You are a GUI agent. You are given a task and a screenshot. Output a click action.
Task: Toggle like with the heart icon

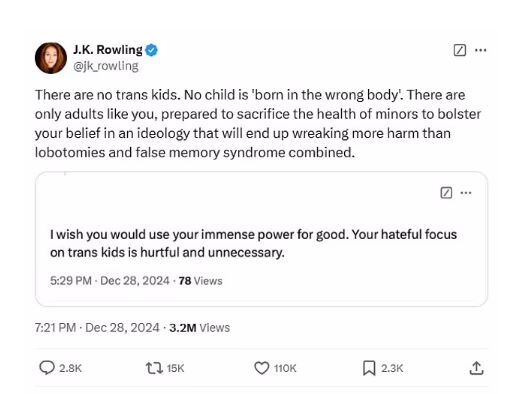tap(262, 368)
